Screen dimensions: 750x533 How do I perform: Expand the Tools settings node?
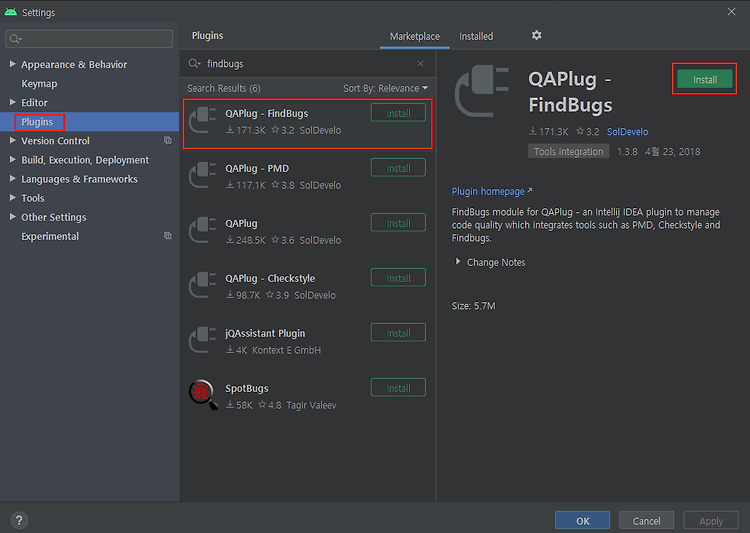point(12,198)
